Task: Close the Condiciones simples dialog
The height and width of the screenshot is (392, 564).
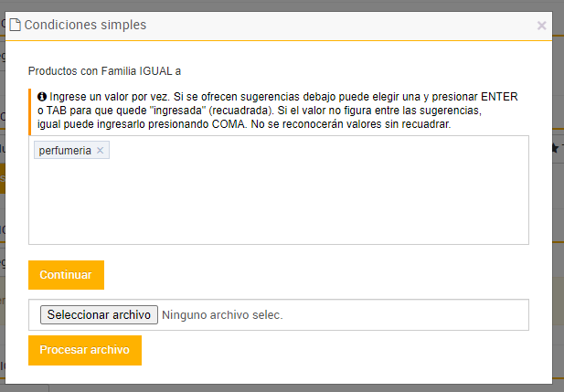Action: tap(541, 26)
